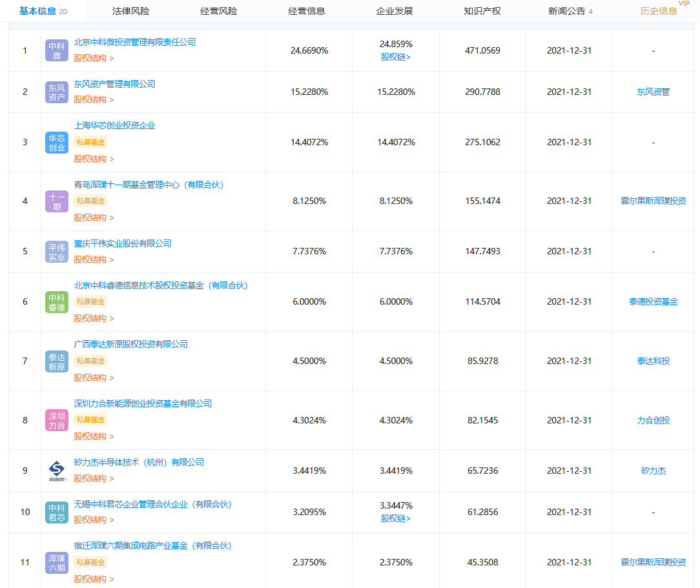The height and width of the screenshot is (588, 700).
Task: Expand 股权结构 for 无锡中科君芯
Action: [94, 520]
